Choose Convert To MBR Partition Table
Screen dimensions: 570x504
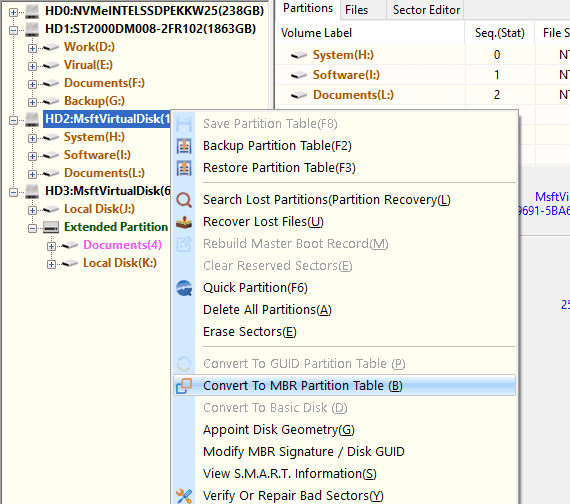tap(345, 385)
